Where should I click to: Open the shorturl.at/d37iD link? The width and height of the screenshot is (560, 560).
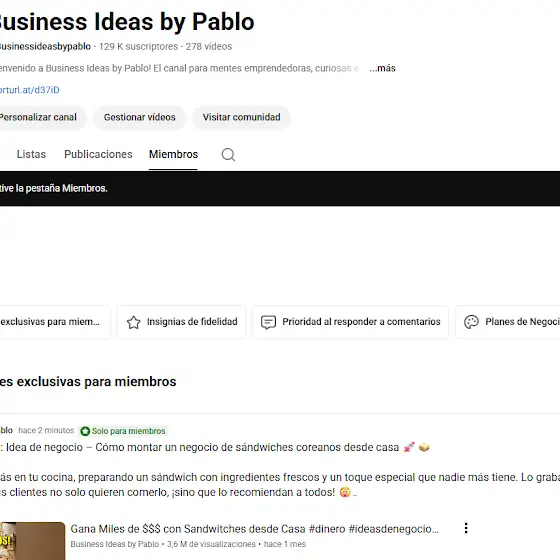tap(29, 90)
